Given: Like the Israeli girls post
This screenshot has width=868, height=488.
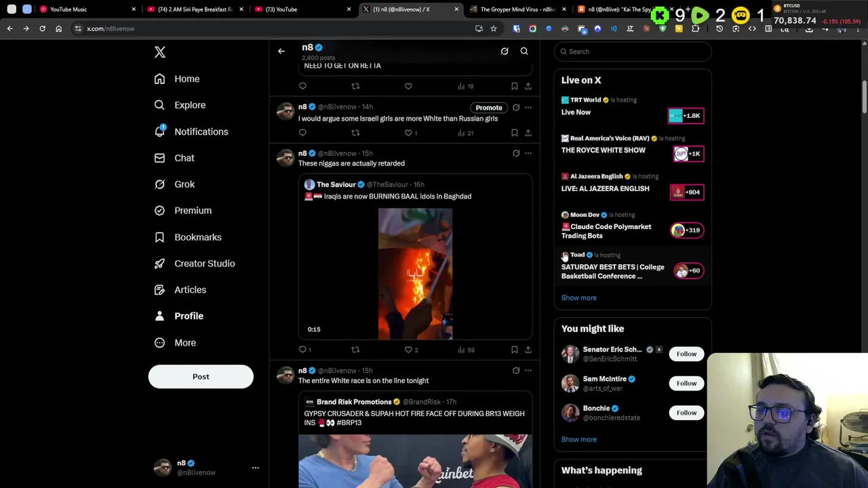Looking at the screenshot, I should 408,133.
